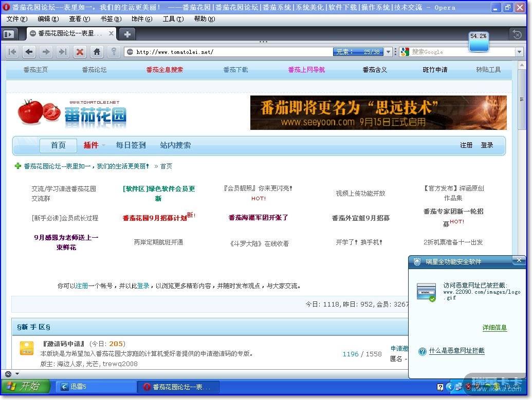Image resolution: width=532 pixels, height=400 pixels.
Task: Go to the home page
Action: [97, 52]
